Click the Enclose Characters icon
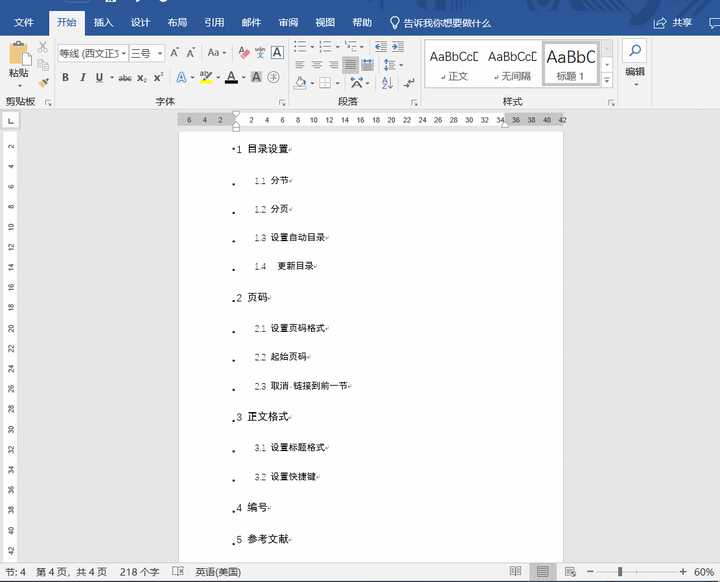720x582 pixels. 274,77
